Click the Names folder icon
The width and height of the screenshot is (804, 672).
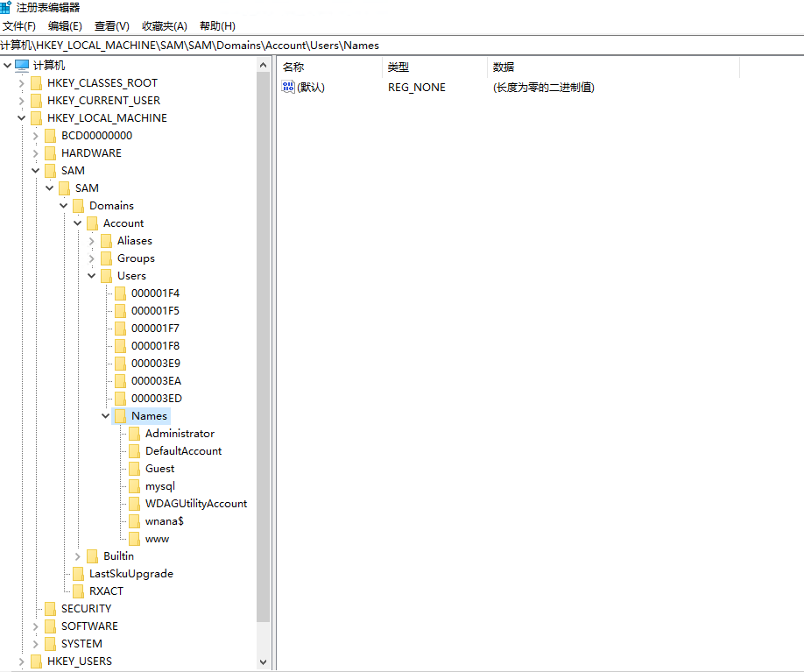pyautogui.click(x=121, y=416)
